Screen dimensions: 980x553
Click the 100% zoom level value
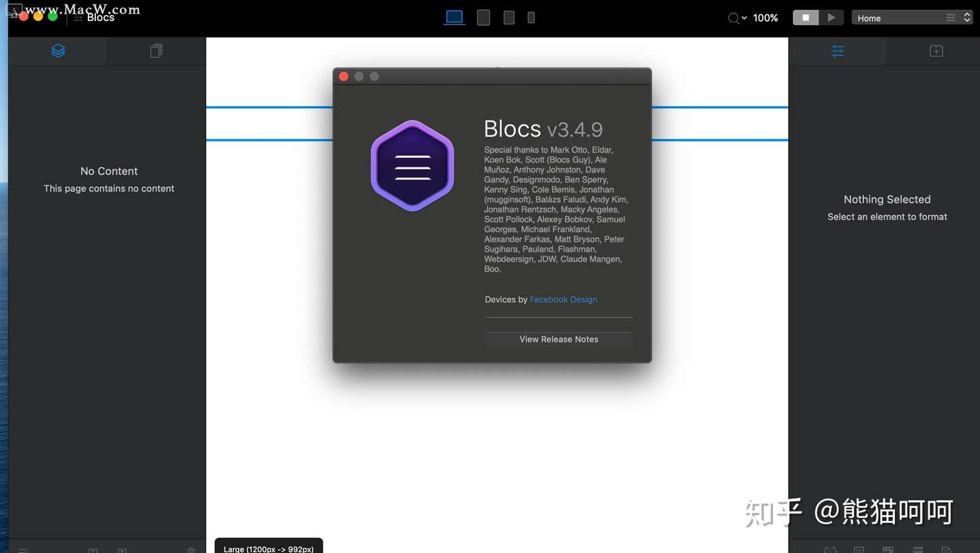pos(766,18)
